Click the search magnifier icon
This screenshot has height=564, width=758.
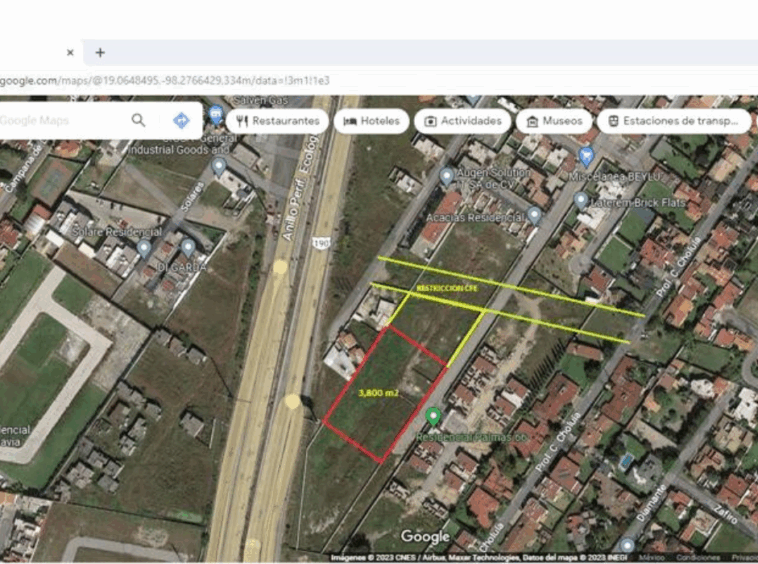[138, 120]
